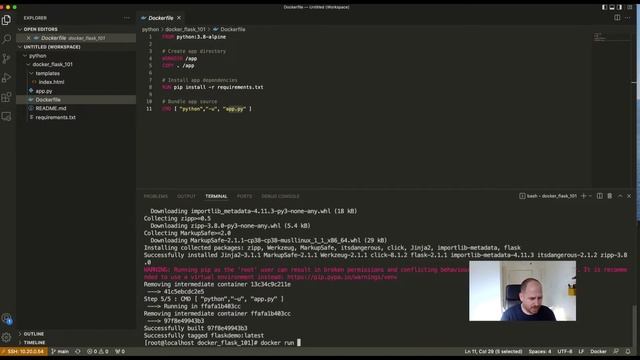Open the Run and Debug view
Image resolution: width=640 pixels, height=360 pixels.
click(x=6, y=78)
